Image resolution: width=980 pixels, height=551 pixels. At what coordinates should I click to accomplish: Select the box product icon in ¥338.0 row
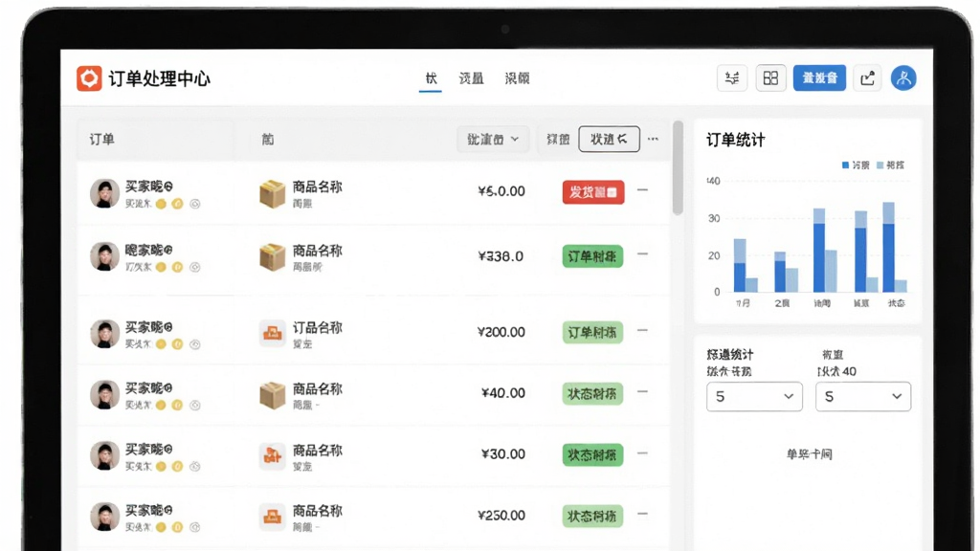[x=273, y=256]
